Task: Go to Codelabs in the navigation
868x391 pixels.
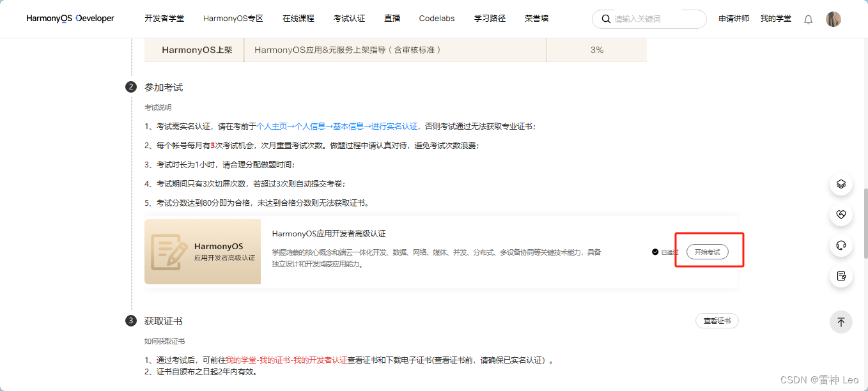Action: pyautogui.click(x=437, y=19)
